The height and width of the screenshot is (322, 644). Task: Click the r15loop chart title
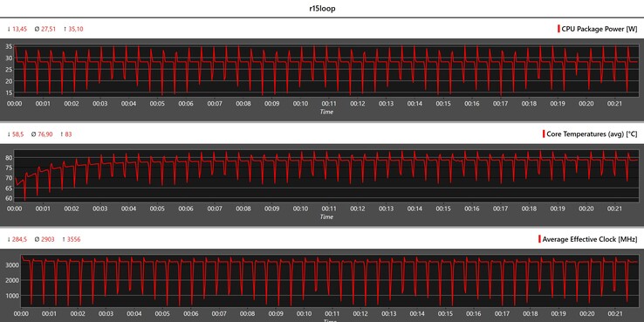(x=322, y=8)
